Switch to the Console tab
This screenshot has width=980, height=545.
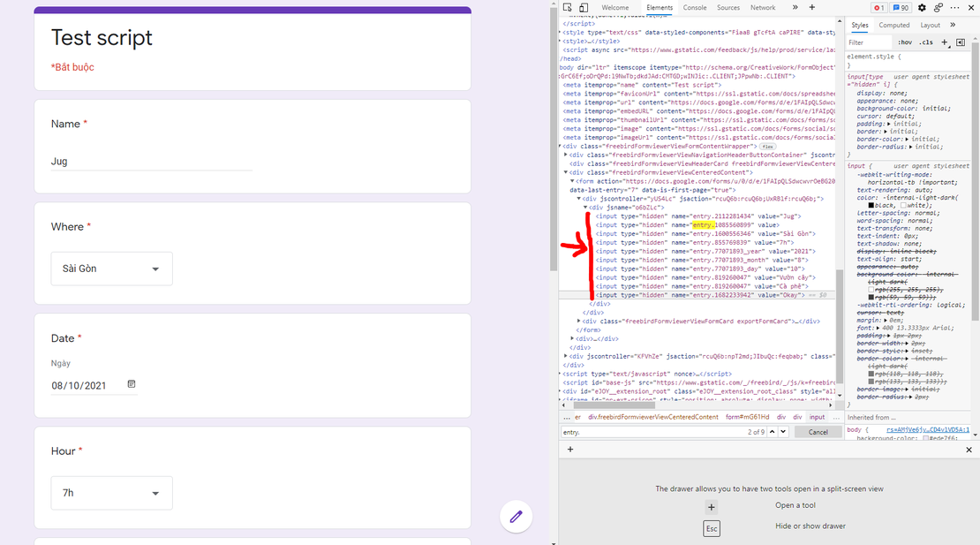[695, 7]
